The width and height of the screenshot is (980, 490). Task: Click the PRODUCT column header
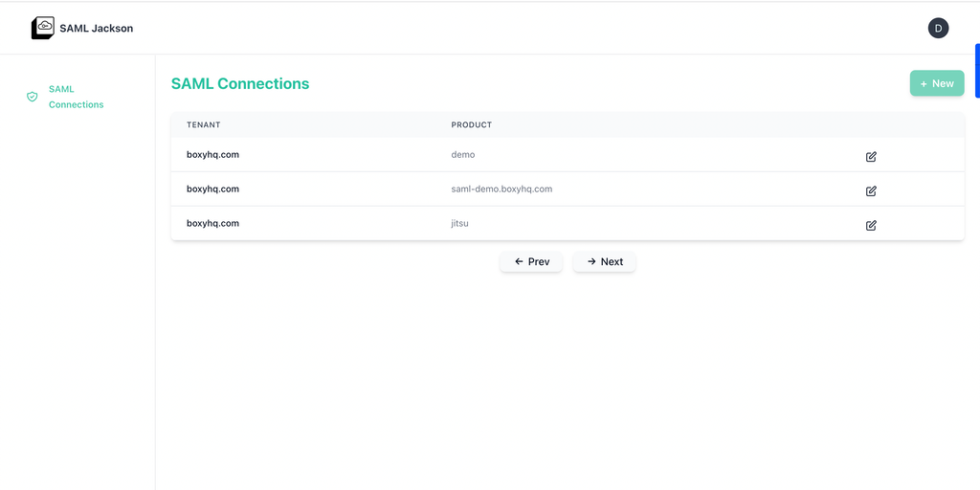[x=471, y=124]
